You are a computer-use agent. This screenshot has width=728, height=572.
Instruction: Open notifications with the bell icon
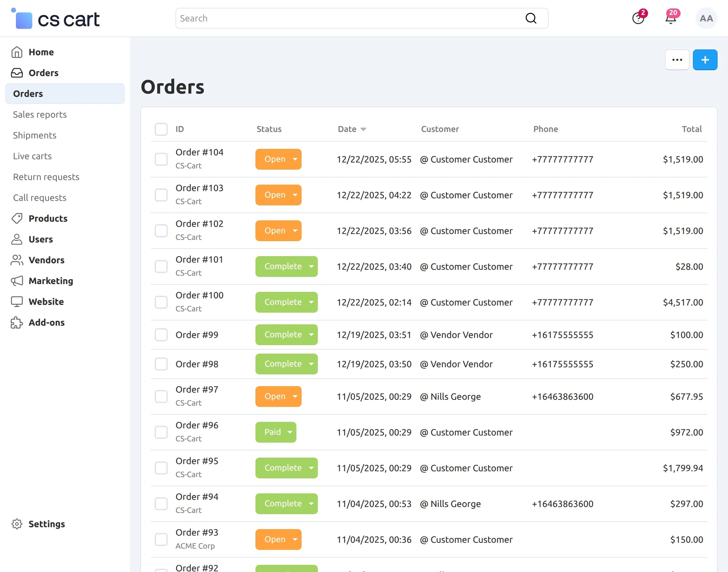670,19
